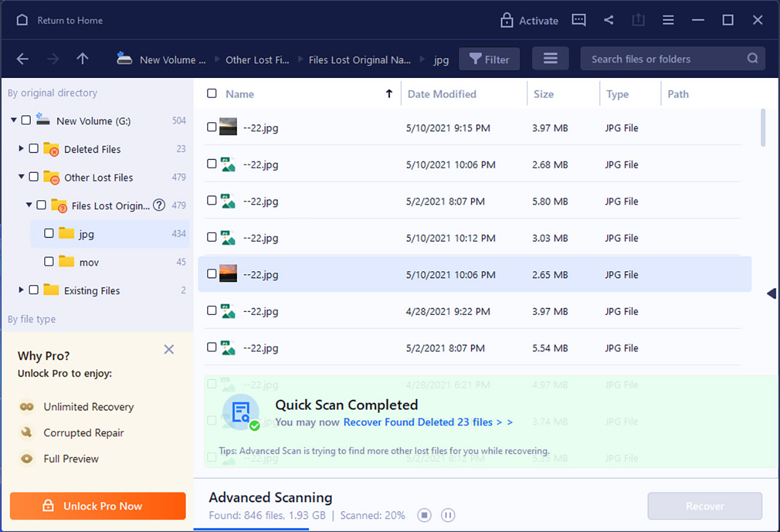Pause the Advanced Scanning progress
The width and height of the screenshot is (780, 532).
pos(448,515)
